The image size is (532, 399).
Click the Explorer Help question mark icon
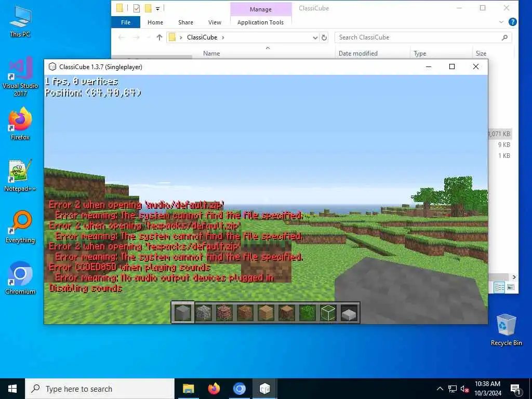[x=513, y=22]
